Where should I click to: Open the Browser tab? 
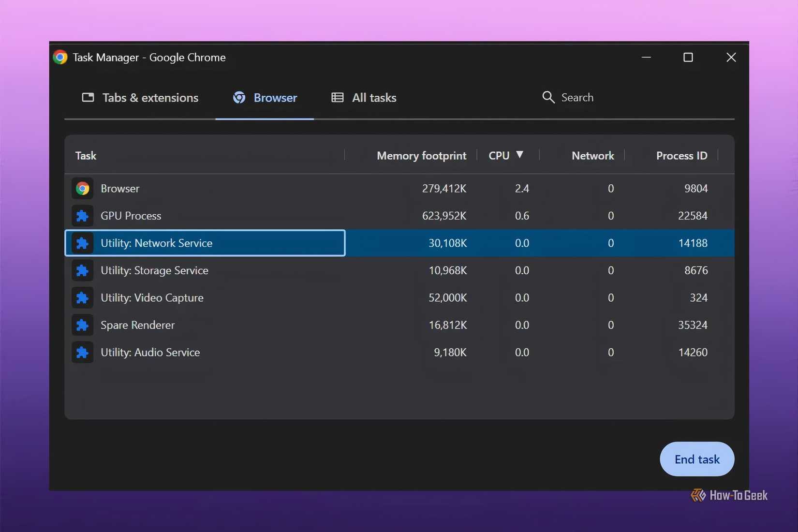point(265,98)
